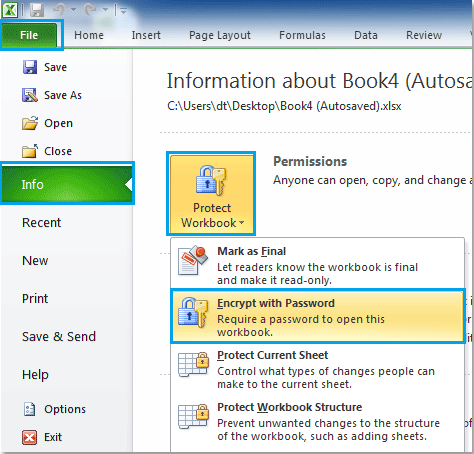The height and width of the screenshot is (454, 474).
Task: Click the Save floppy icon in quick access toolbar
Action: (x=37, y=10)
